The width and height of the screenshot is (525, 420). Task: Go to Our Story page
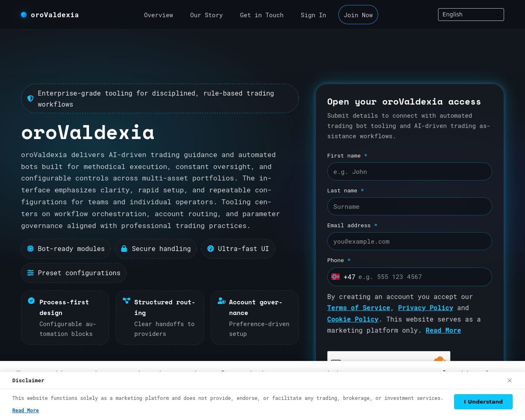coord(206,15)
